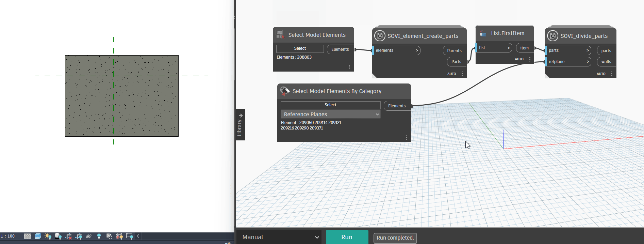Click the elements input port
The width and height of the screenshot is (644, 244).
pos(396,50)
